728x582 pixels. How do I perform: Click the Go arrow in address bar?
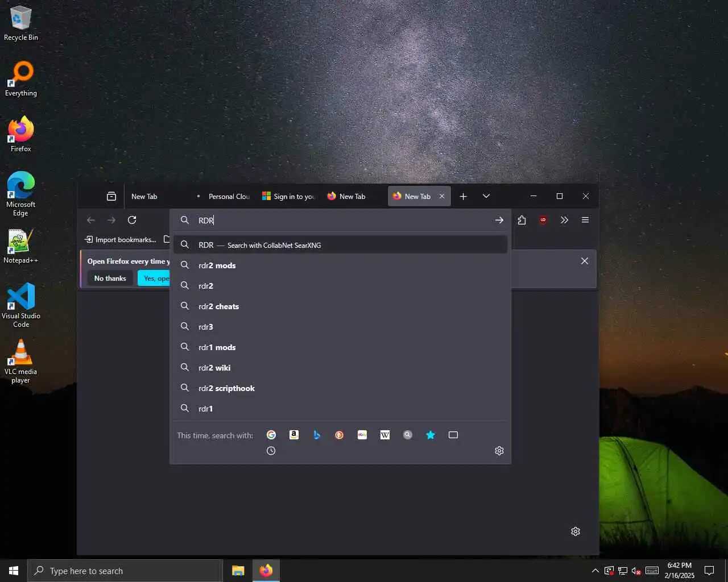point(499,220)
